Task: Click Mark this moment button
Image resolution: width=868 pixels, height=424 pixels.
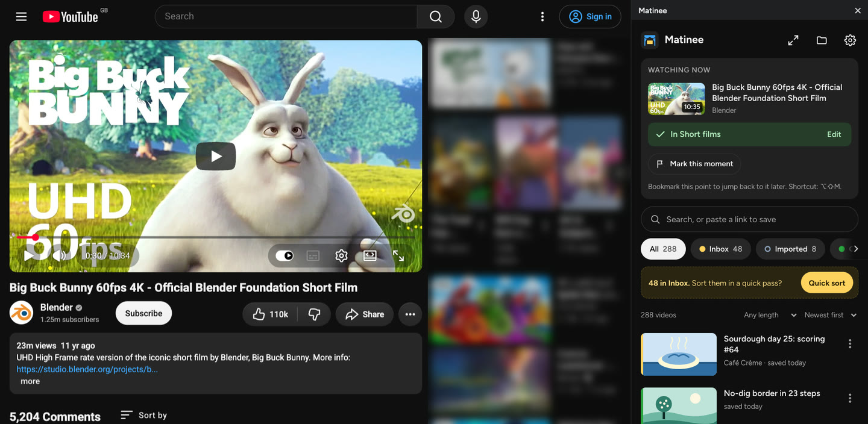Action: click(x=694, y=164)
